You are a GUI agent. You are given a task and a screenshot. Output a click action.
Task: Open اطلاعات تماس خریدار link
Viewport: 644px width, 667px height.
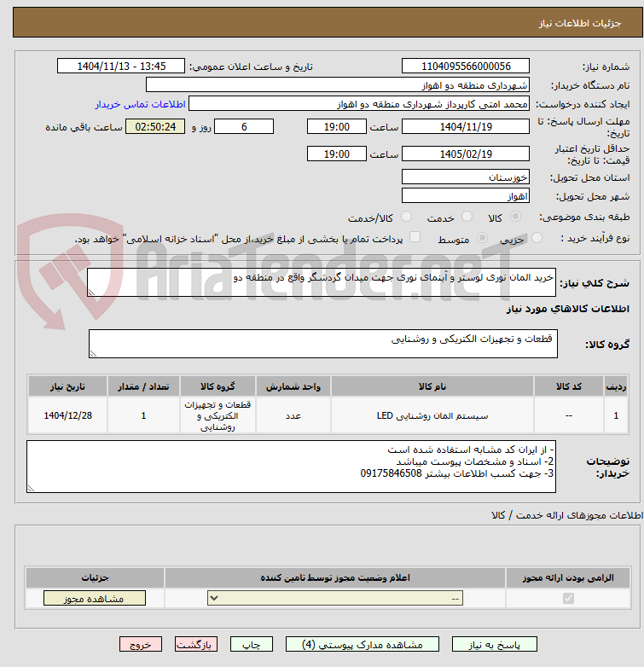pyautogui.click(x=141, y=104)
